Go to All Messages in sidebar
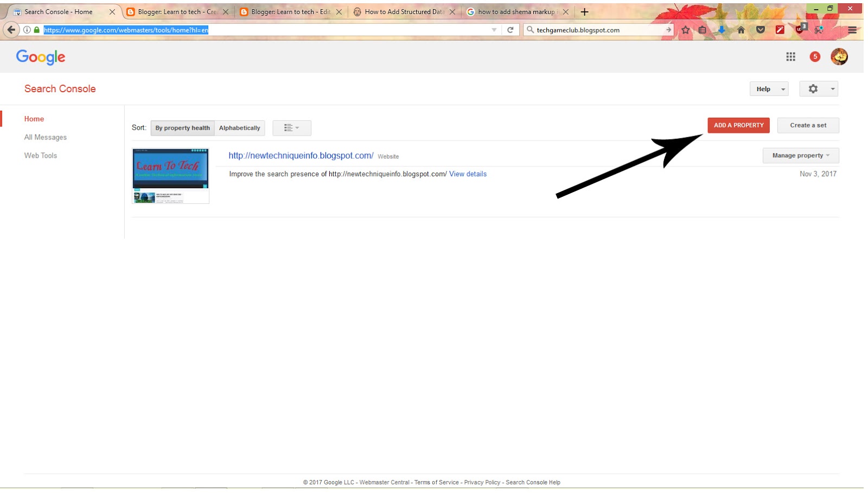This screenshot has width=868, height=493. pos(46,137)
